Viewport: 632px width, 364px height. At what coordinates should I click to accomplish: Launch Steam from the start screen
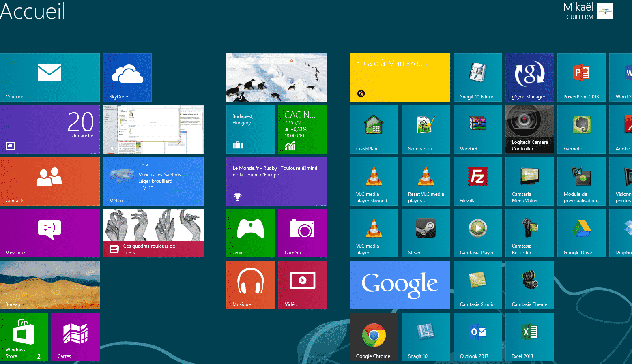coord(426,233)
